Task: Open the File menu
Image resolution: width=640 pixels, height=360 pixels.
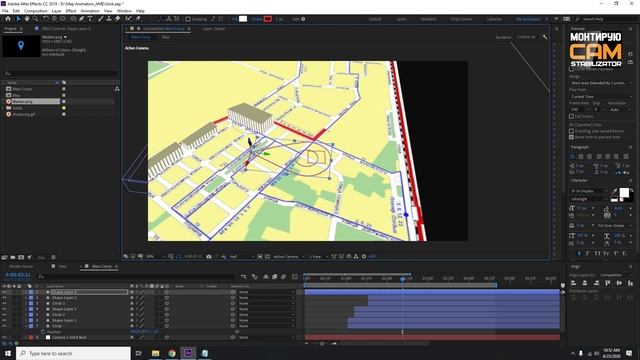Action: (5, 11)
